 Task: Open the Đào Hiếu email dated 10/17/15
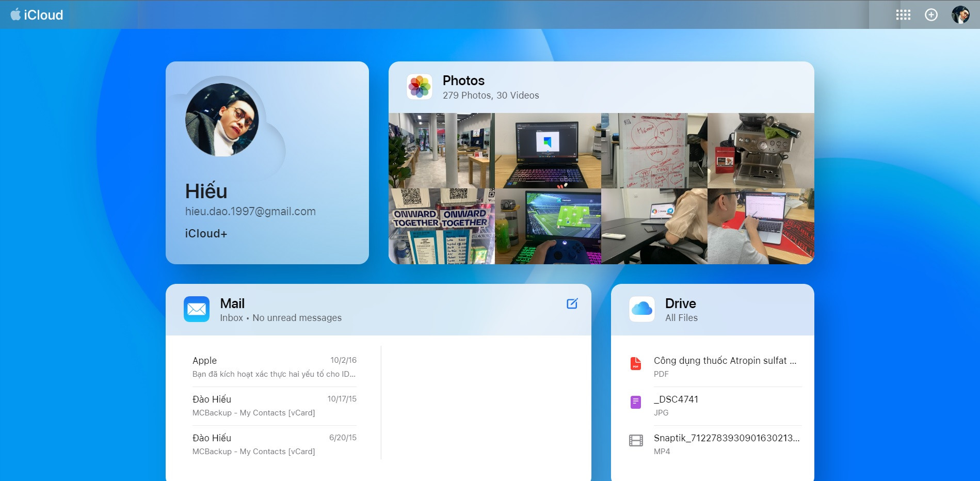[x=274, y=406]
